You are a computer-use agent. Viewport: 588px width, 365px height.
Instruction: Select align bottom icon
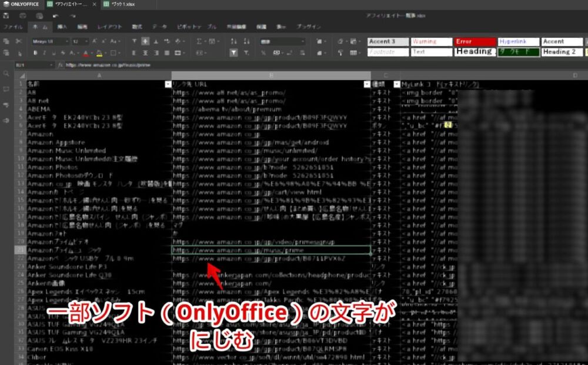[x=156, y=41]
